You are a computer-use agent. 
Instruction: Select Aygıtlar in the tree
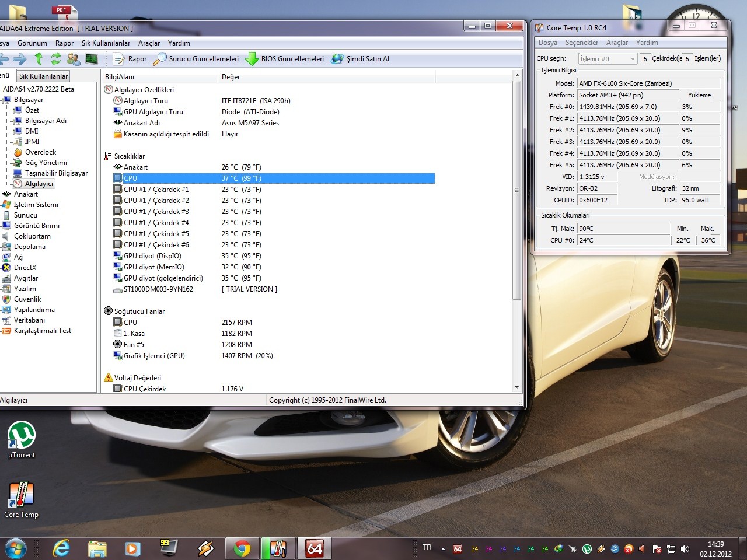26,278
